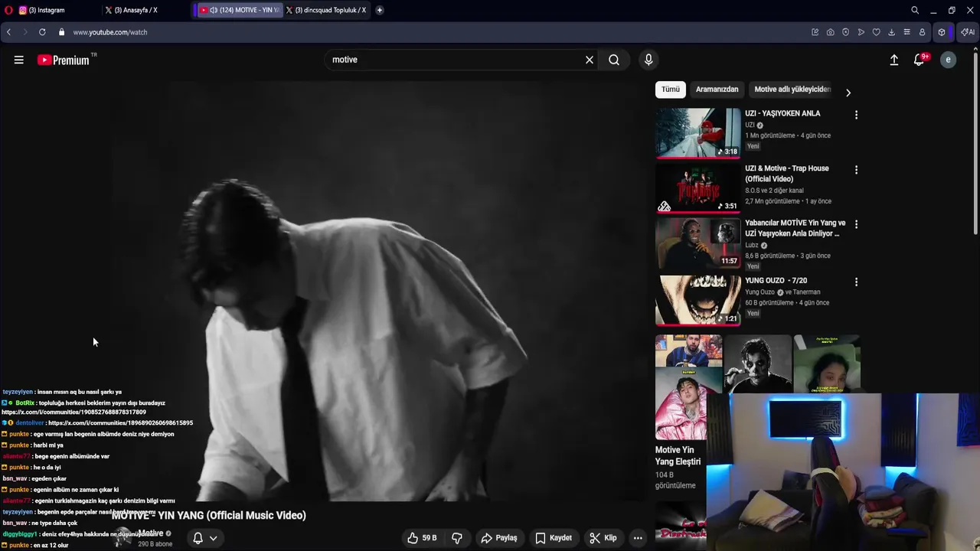Open a new browser tab
Viewport: 980px width, 551px height.
point(379,10)
